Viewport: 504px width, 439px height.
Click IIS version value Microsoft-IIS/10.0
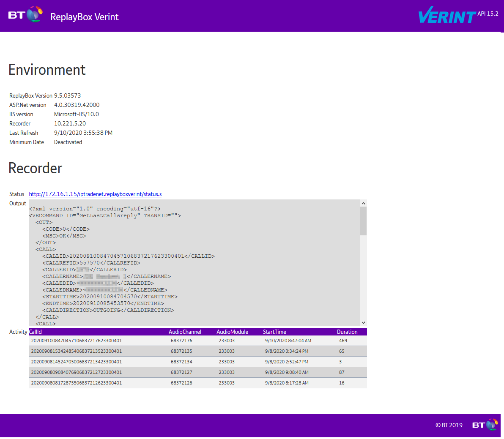pyautogui.click(x=77, y=115)
